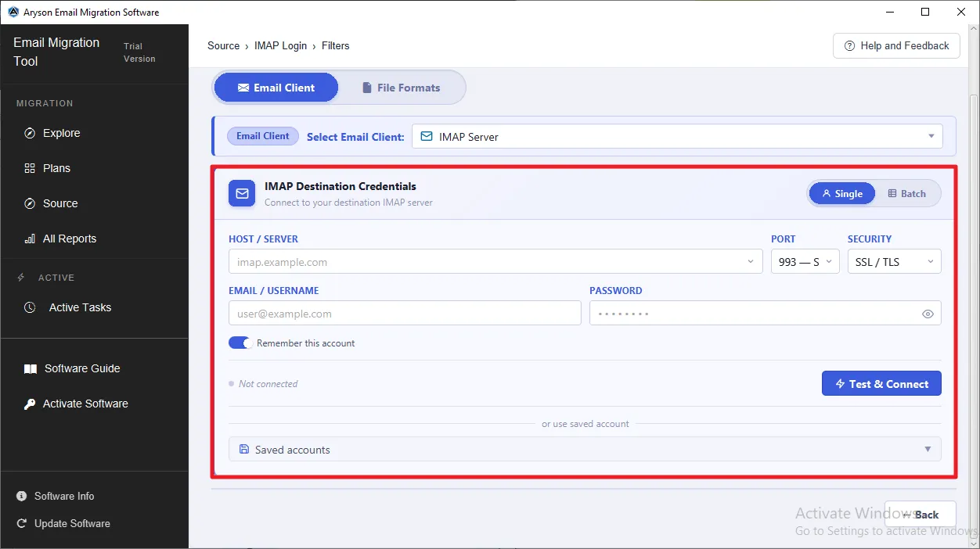Image resolution: width=980 pixels, height=549 pixels.
Task: Click the Email / Username input field
Action: tap(405, 314)
